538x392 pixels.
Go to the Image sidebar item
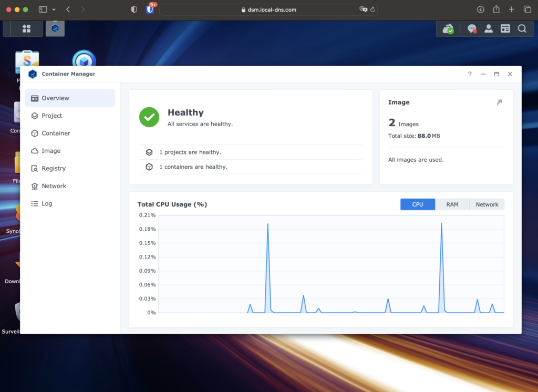coord(51,151)
